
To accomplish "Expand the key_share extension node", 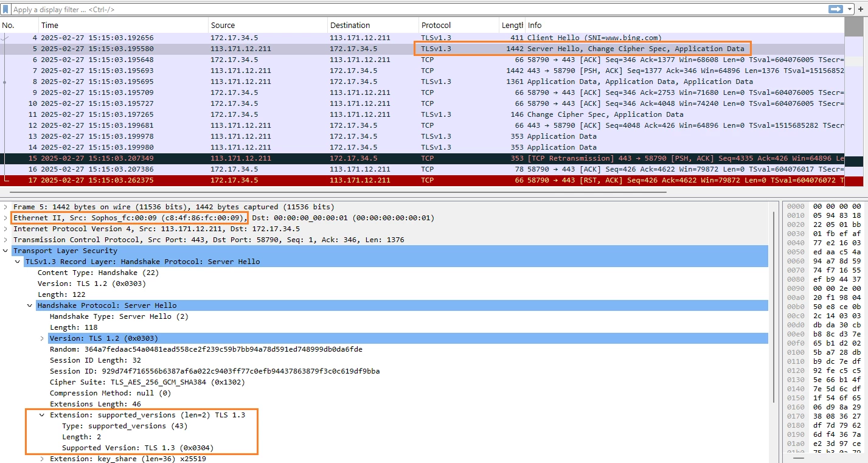I will click(42, 459).
